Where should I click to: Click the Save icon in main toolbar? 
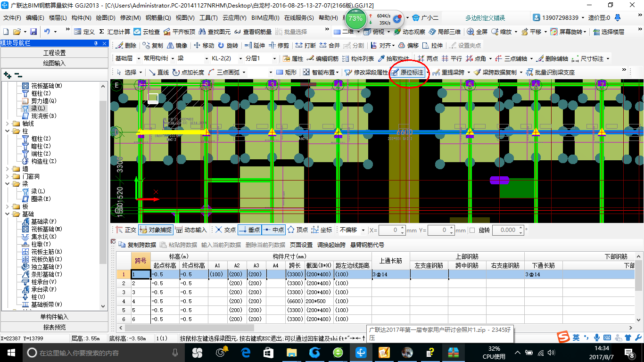click(x=33, y=32)
